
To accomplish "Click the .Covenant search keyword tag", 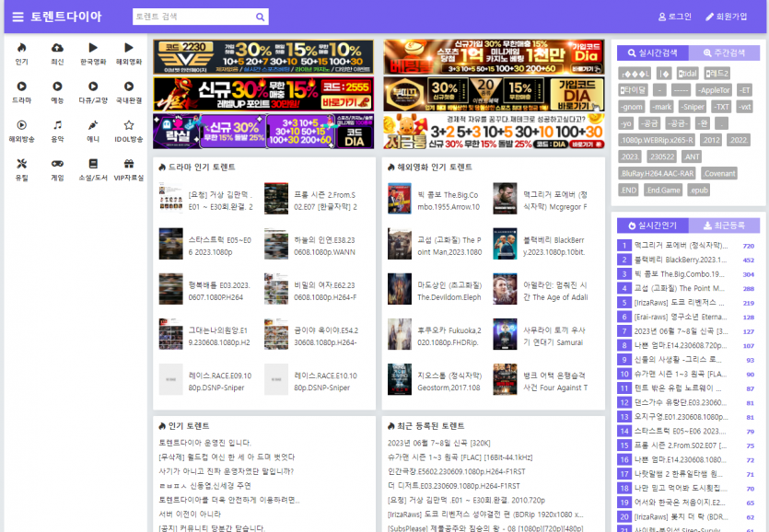I will [x=718, y=173].
